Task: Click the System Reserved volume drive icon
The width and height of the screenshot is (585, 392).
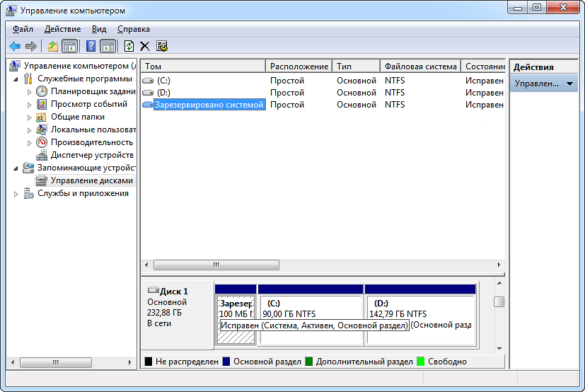Action: point(148,105)
